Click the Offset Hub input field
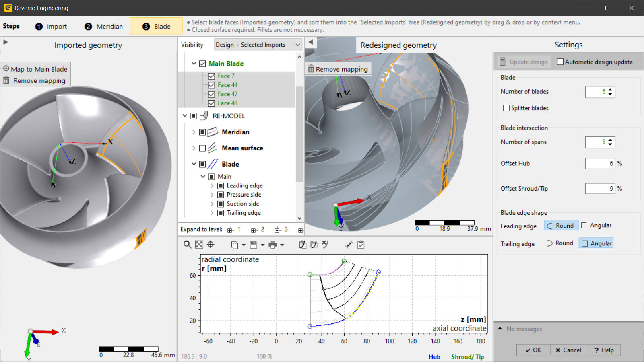This screenshot has height=362, width=644. point(600,164)
